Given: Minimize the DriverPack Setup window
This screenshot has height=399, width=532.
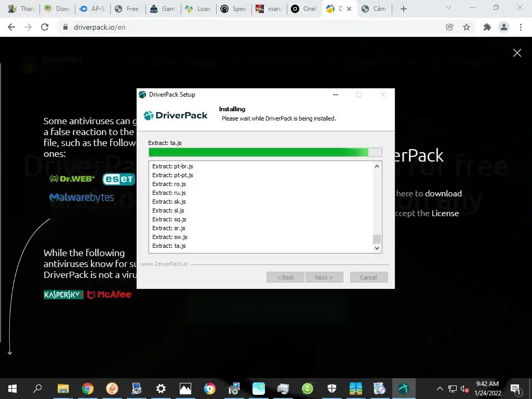Looking at the screenshot, I should (x=336, y=95).
